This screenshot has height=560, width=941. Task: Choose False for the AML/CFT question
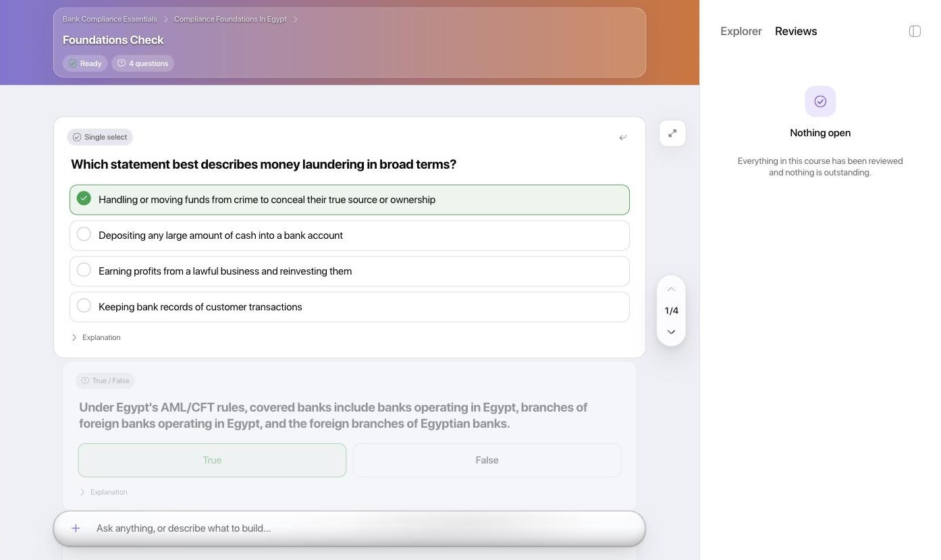coord(487,460)
